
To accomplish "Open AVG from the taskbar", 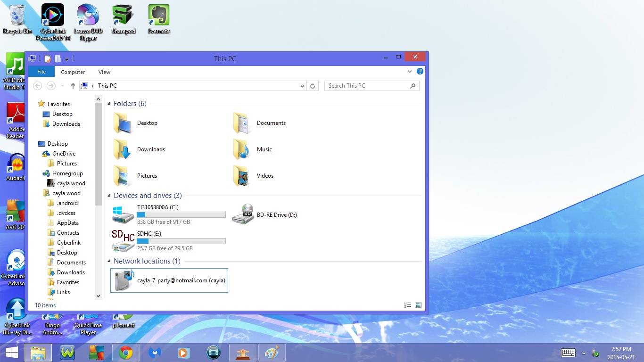I will 96,353.
